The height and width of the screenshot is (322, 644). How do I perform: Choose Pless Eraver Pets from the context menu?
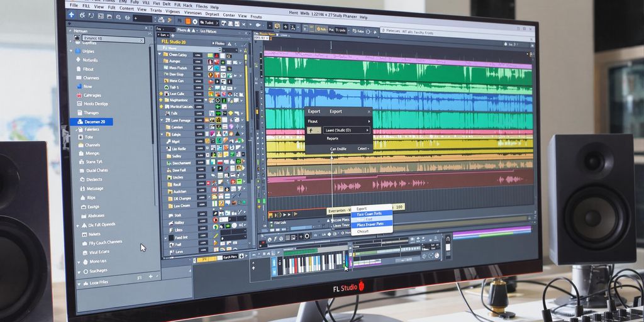(370, 224)
